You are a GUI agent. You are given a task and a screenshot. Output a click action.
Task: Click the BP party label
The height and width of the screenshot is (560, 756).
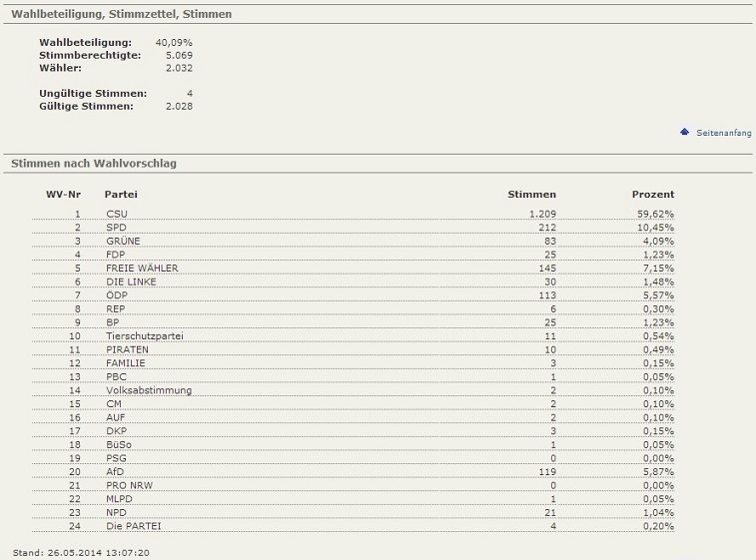click(112, 322)
